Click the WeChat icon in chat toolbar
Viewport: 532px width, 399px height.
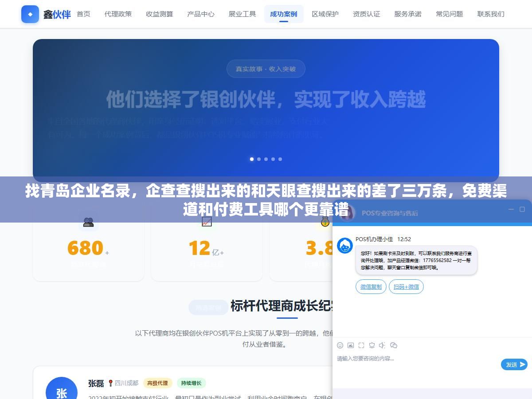click(x=394, y=345)
